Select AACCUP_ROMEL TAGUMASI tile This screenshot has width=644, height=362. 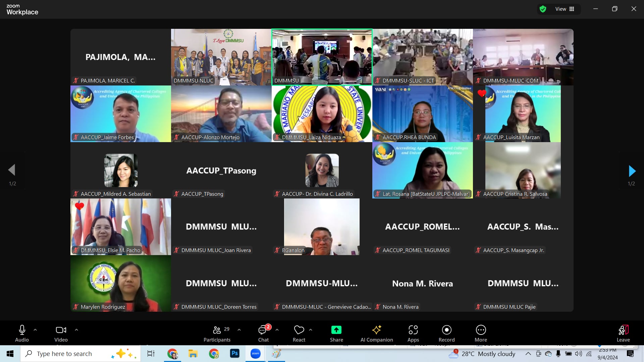click(x=423, y=227)
